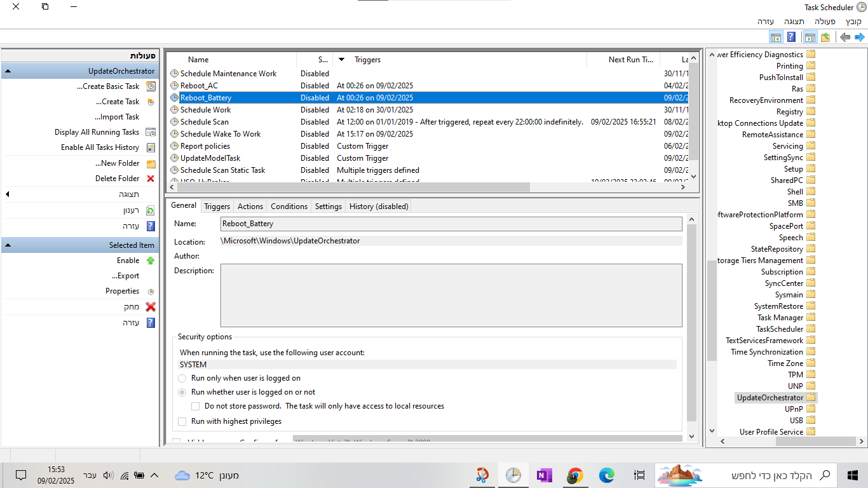868x488 pixels.
Task: Expand the תצוגה submenu arrow in Actions pane
Action: 8,194
